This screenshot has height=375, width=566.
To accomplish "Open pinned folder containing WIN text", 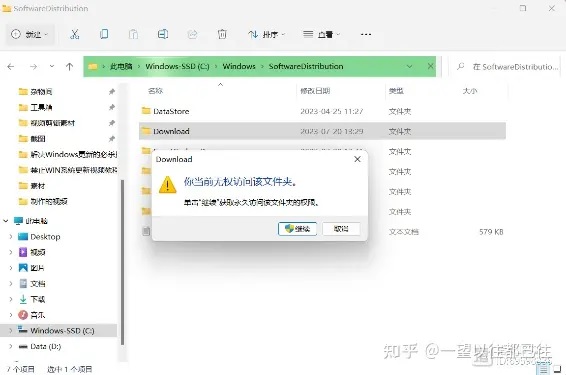I will click(x=68, y=170).
